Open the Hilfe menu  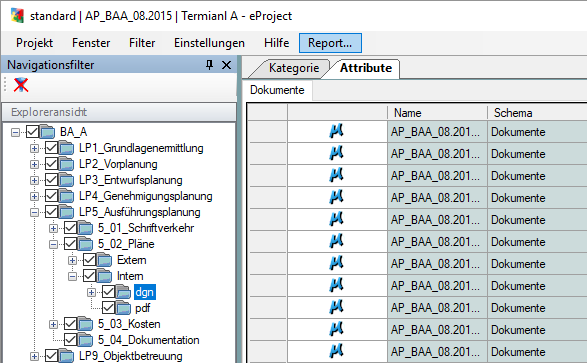tap(276, 43)
